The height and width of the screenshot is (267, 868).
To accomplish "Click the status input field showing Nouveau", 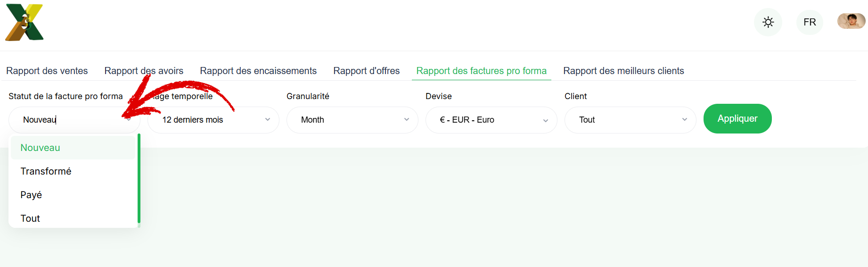I will 74,120.
